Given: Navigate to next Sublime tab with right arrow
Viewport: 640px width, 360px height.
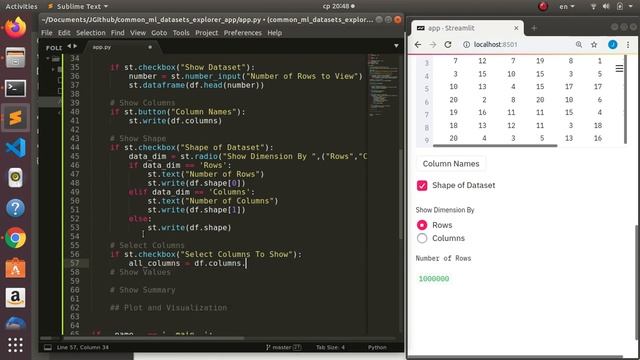Looking at the screenshot, I should 75,46.
